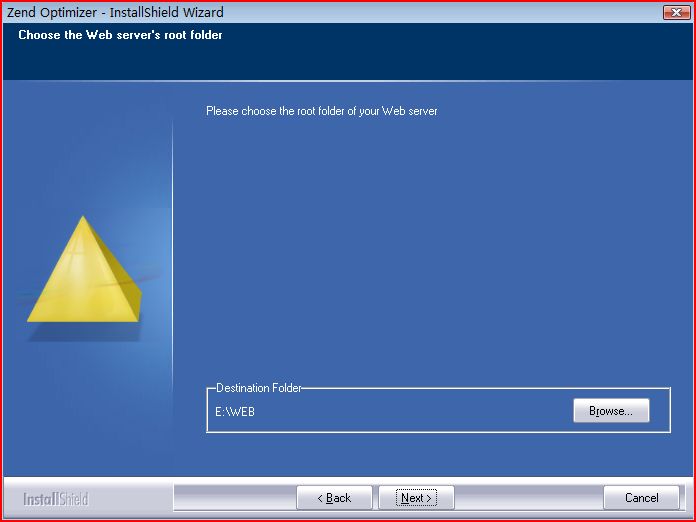This screenshot has height=522, width=696.
Task: Go back using the < Back button
Action: click(334, 498)
